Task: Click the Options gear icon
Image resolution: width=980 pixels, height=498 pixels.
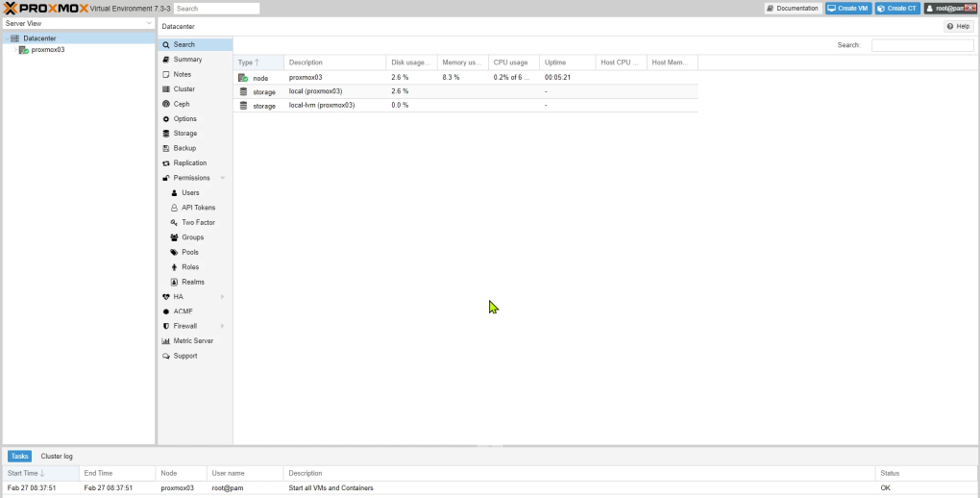Action: click(x=165, y=119)
